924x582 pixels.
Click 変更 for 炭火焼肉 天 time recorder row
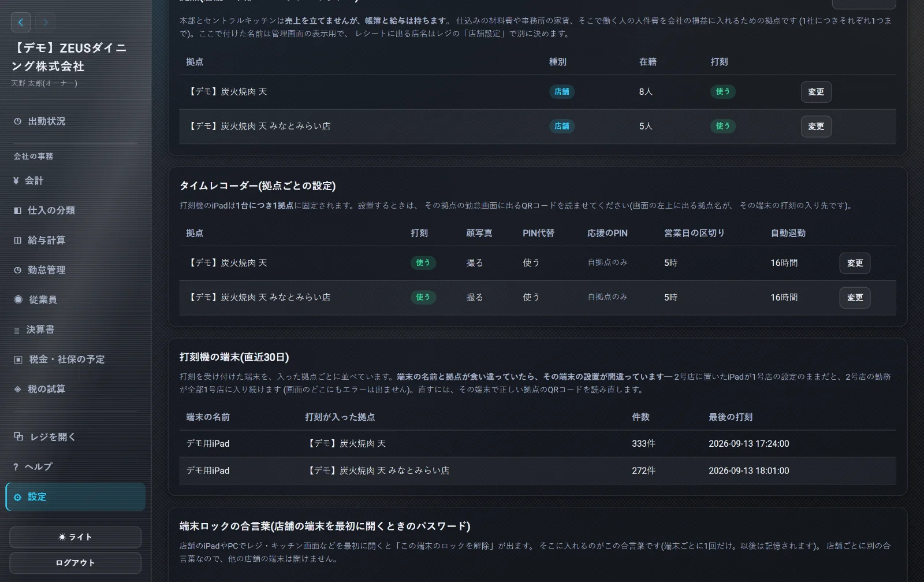pyautogui.click(x=855, y=263)
